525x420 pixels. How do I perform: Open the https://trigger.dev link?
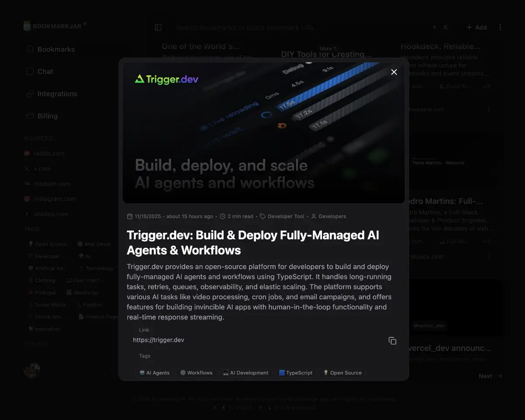point(158,340)
